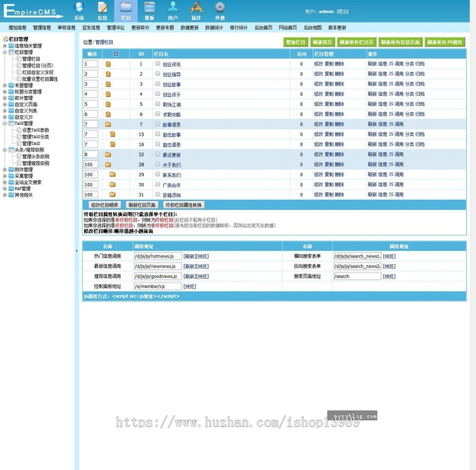The image size is (476, 470).
Task: Click 修改 link in the 最近更新 row
Action: click(x=318, y=154)
